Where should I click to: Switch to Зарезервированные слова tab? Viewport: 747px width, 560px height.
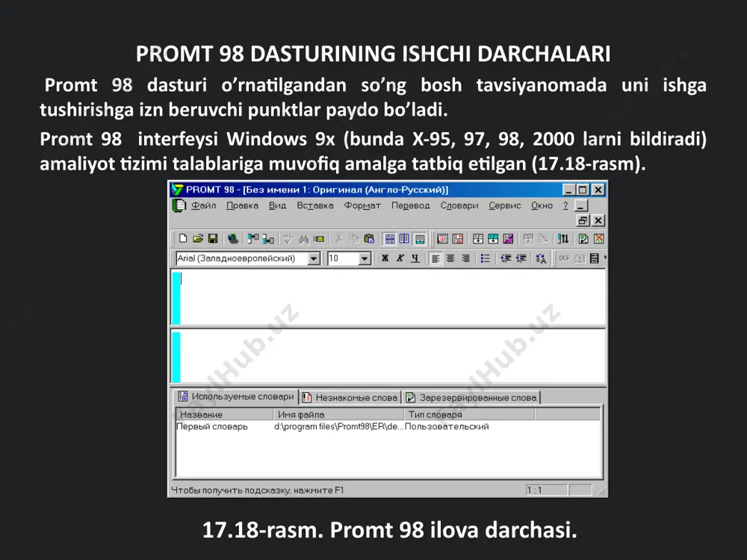pos(471,398)
